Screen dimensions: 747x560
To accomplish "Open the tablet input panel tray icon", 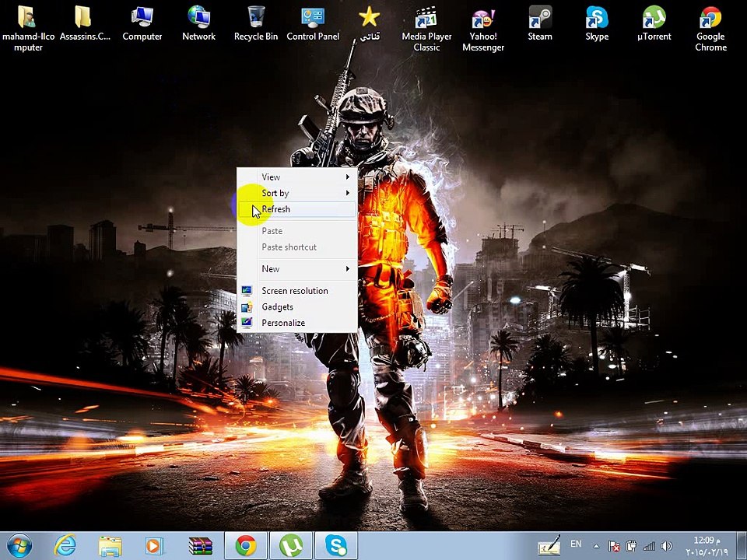I will 549,546.
